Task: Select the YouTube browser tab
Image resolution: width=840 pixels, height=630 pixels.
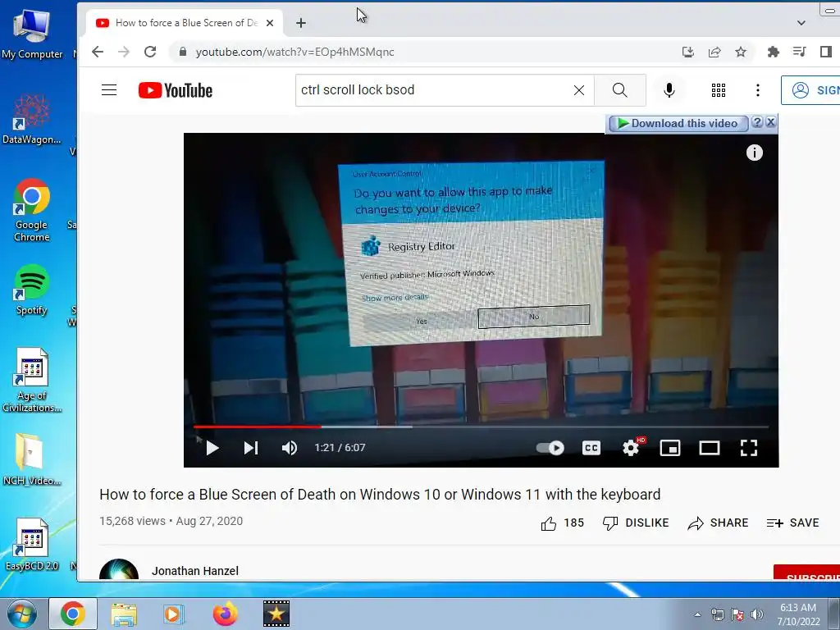Action: [185, 23]
